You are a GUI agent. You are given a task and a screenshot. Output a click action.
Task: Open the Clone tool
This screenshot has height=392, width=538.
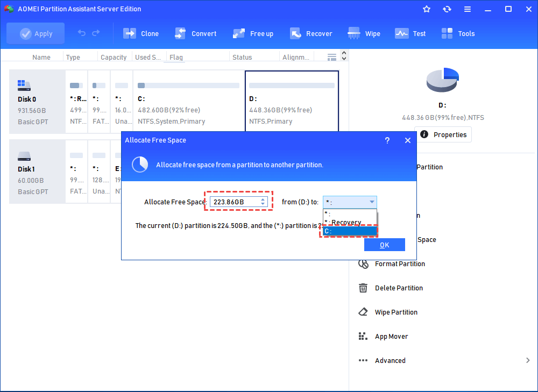tap(141, 33)
